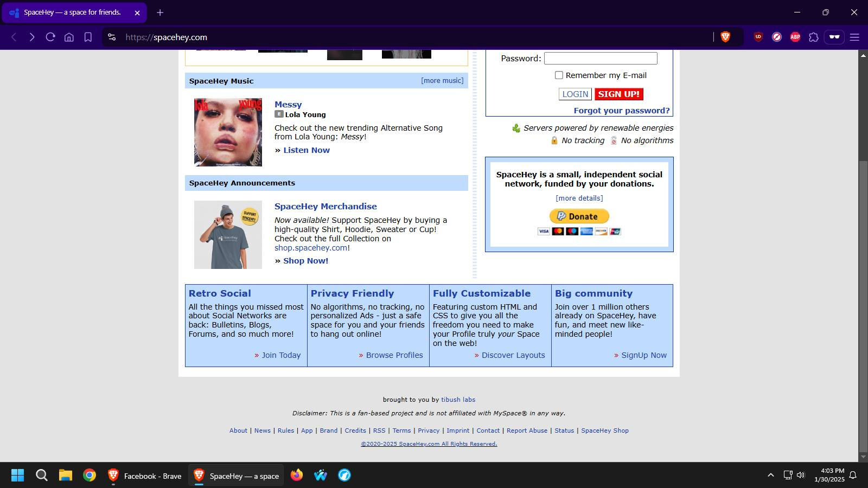Show hidden system tray icons

770,476
